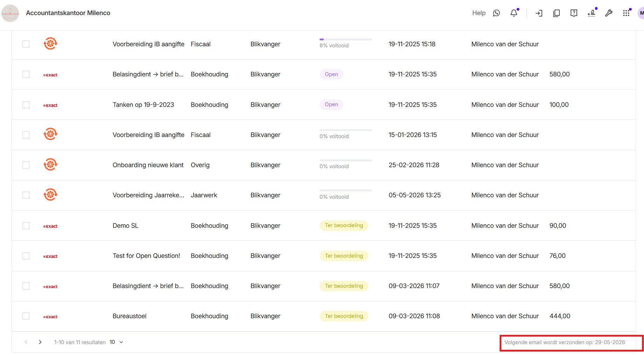This screenshot has height=355, width=644.
Task: Open the digital signature icon
Action: tap(591, 13)
